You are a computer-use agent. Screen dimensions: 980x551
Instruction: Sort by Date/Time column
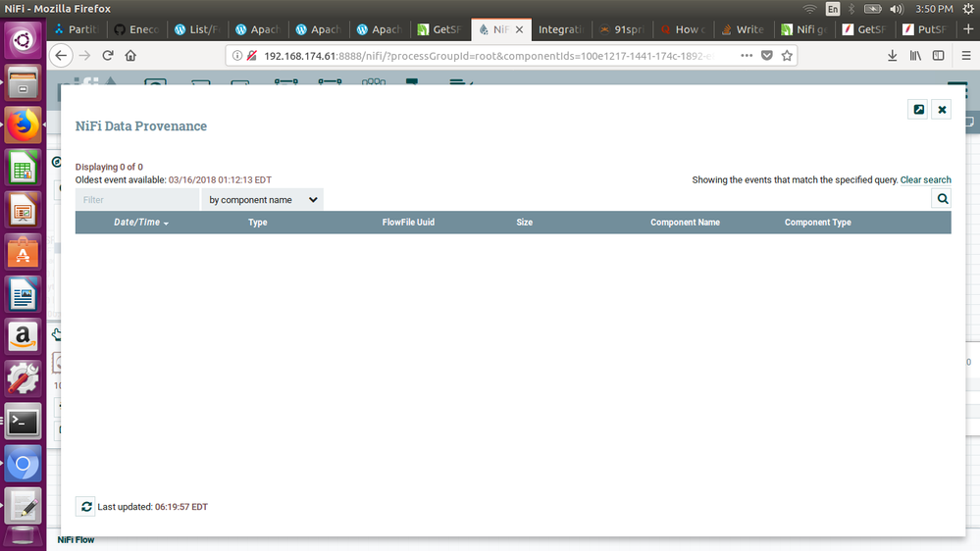[140, 223]
